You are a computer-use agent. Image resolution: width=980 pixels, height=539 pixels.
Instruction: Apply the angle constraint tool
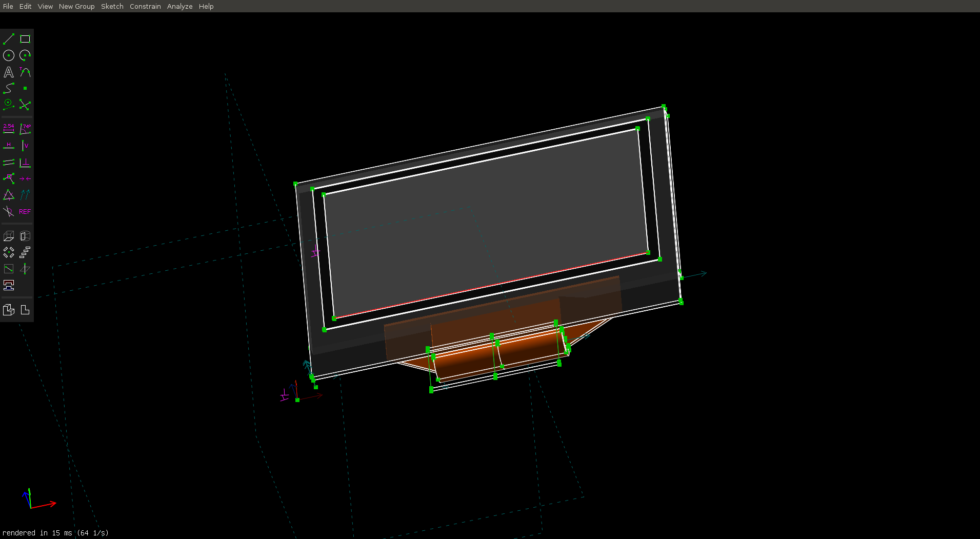point(25,129)
